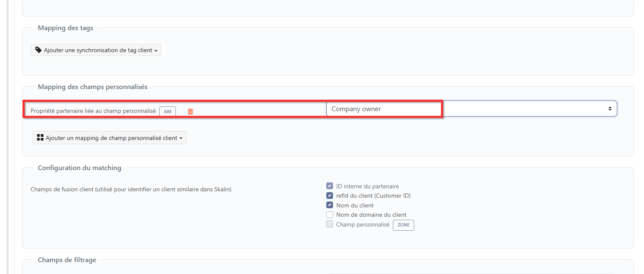644x274 pixels.
Task: Toggle 'ID interne du partenaire' checkbox
Action: coord(330,186)
